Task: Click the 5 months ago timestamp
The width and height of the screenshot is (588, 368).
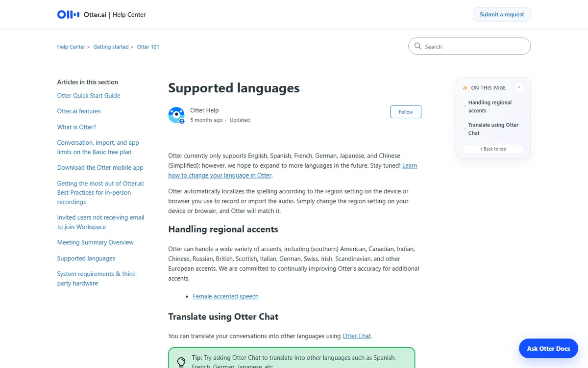Action: tap(206, 120)
